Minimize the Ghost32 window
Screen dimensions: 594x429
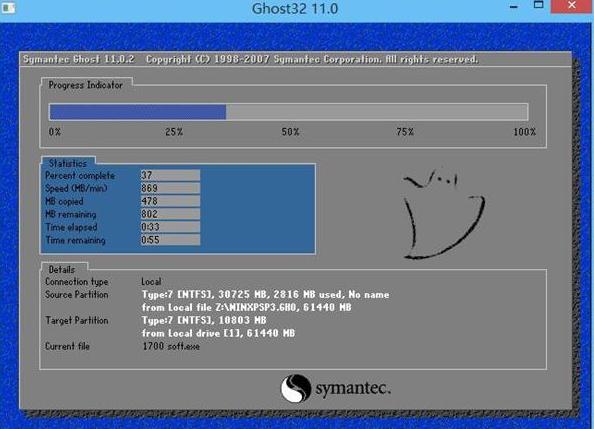point(514,6)
